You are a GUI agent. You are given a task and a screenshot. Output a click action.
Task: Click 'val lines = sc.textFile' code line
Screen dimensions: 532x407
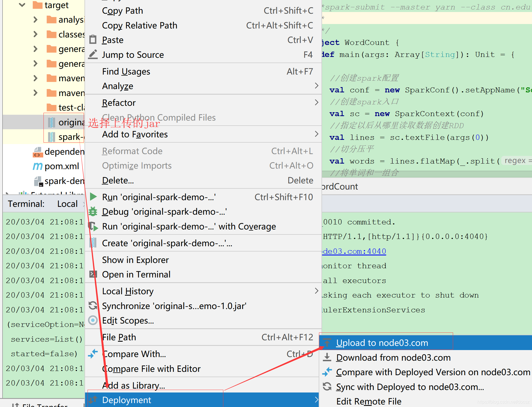point(409,137)
